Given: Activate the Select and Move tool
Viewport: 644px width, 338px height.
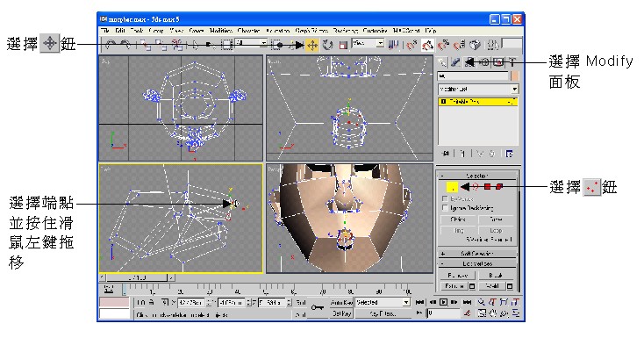Looking at the screenshot, I should (x=312, y=45).
